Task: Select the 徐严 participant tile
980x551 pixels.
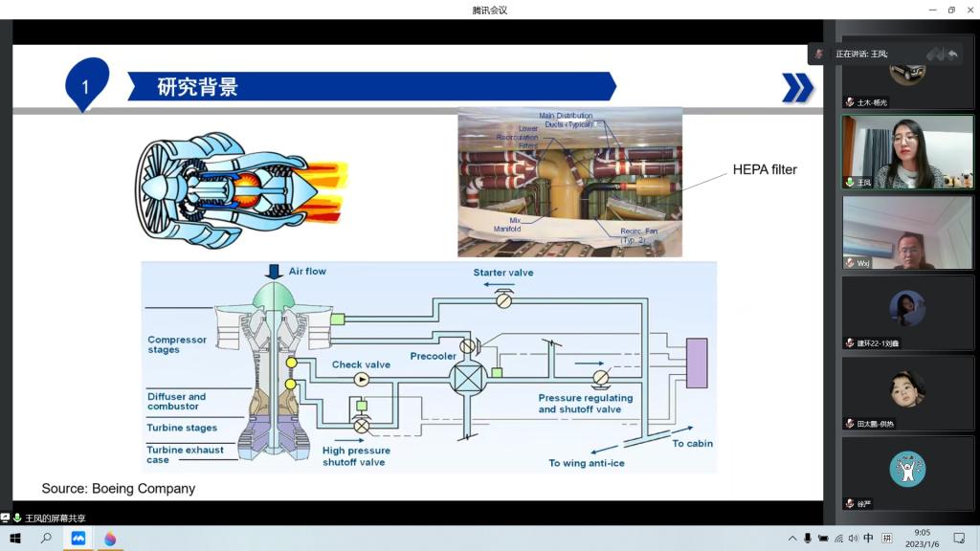Action: tap(907, 473)
